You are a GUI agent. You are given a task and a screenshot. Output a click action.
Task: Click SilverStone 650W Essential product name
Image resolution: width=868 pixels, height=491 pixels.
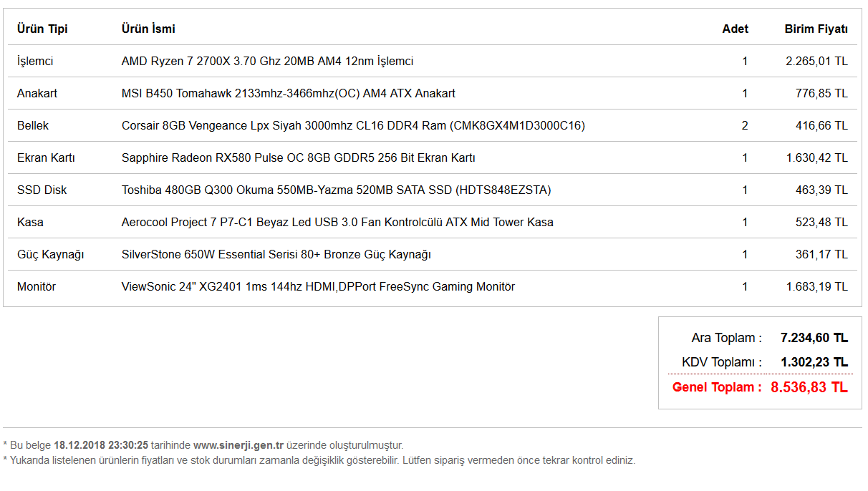pos(276,255)
